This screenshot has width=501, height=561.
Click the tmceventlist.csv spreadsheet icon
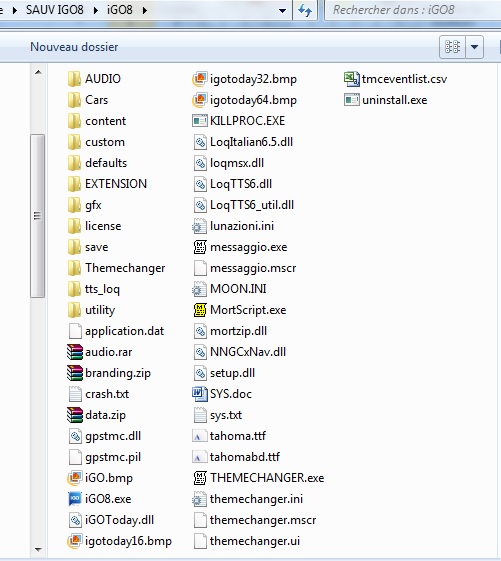tap(351, 79)
